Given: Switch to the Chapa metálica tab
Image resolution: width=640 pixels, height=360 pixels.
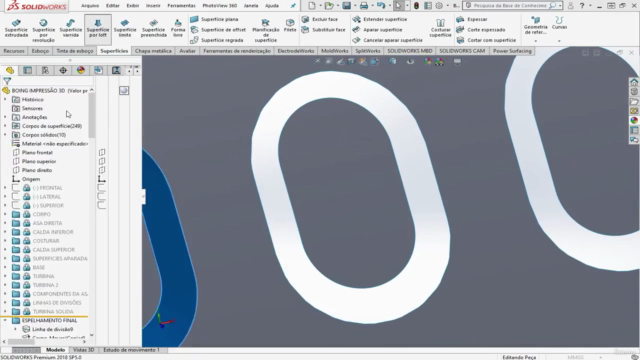Looking at the screenshot, I should click(x=153, y=51).
